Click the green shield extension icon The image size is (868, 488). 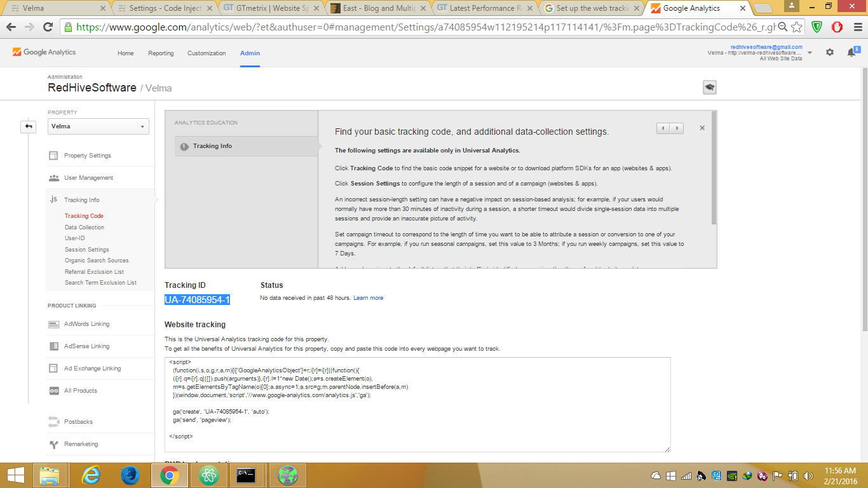coord(817,27)
